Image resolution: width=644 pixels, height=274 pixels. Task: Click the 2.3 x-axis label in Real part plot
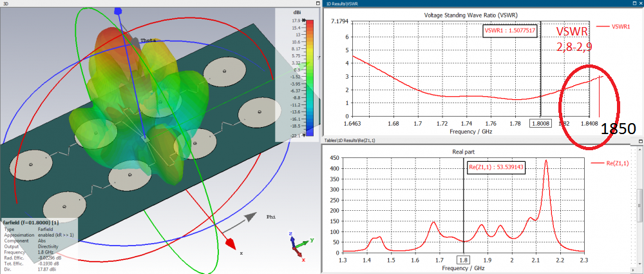(x=583, y=260)
